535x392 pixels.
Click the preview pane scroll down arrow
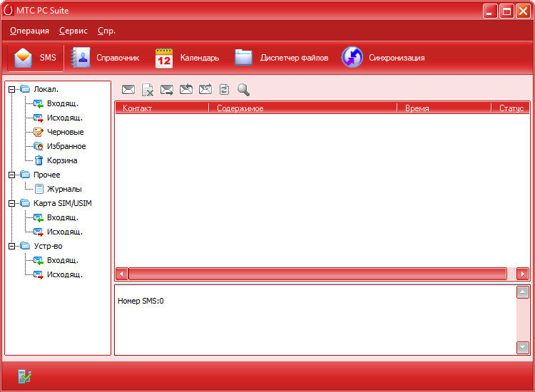pyautogui.click(x=523, y=348)
